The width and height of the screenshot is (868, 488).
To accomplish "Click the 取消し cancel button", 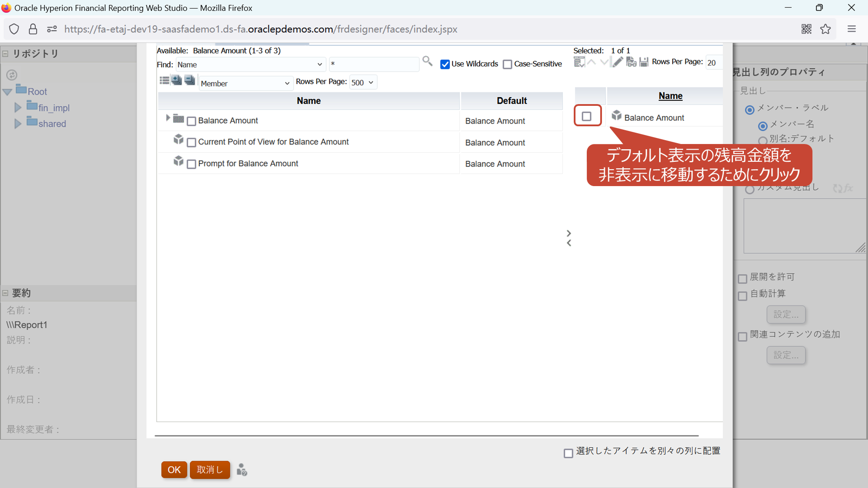I will pos(210,470).
